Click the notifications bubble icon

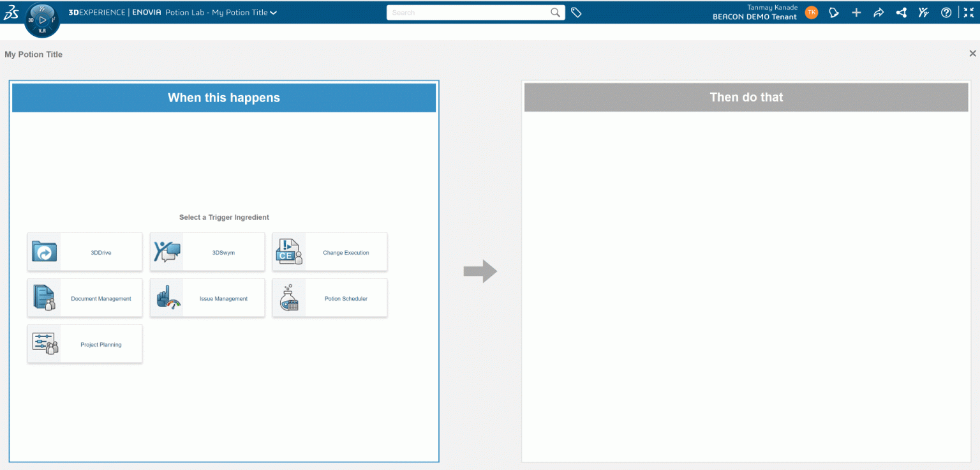click(834, 13)
